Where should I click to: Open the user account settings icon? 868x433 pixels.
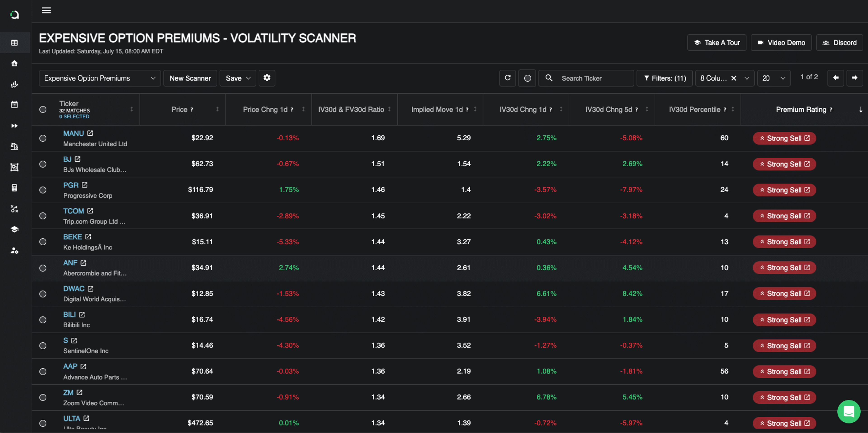point(14,250)
